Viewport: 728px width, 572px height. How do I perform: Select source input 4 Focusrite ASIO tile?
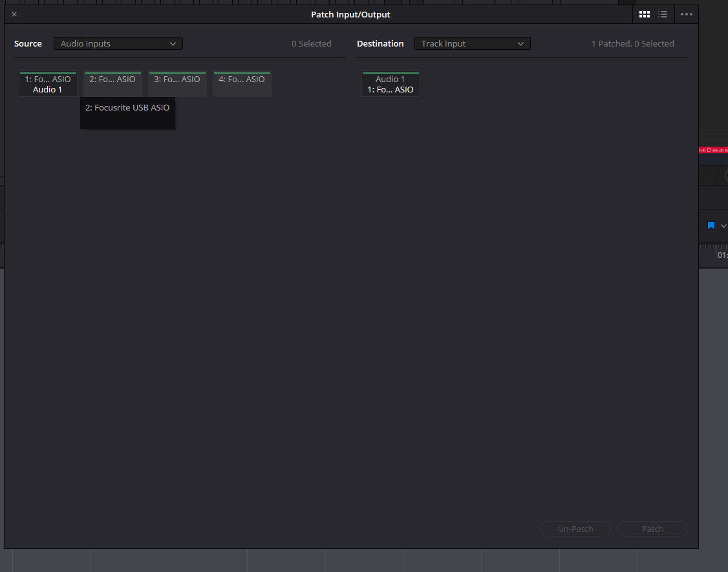tap(242, 84)
